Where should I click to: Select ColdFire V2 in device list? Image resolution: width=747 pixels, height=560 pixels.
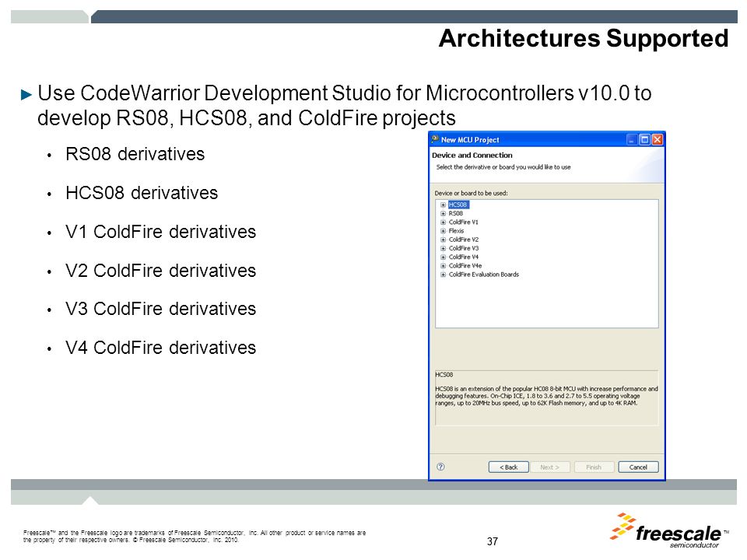click(464, 240)
